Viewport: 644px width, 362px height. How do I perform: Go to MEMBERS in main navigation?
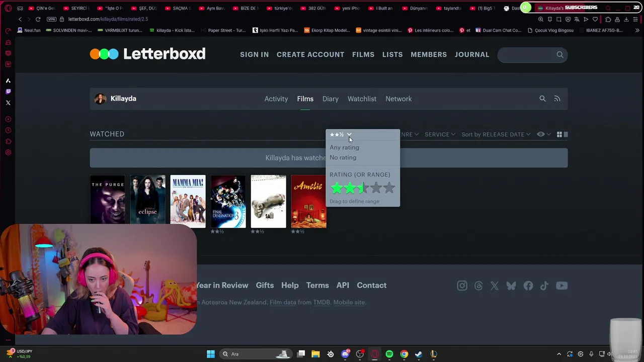click(x=429, y=54)
